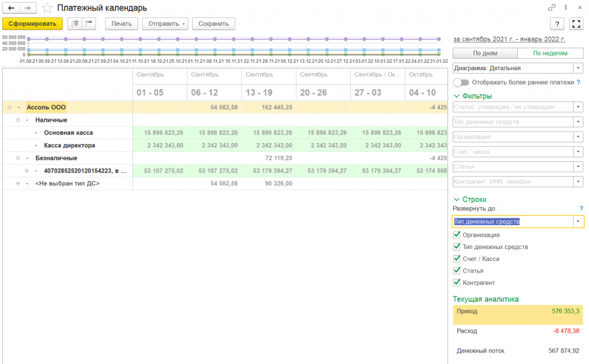Viewport: 589px width, 364px height.
Task: Click the 13 - 19 week column header
Action: tap(269, 93)
